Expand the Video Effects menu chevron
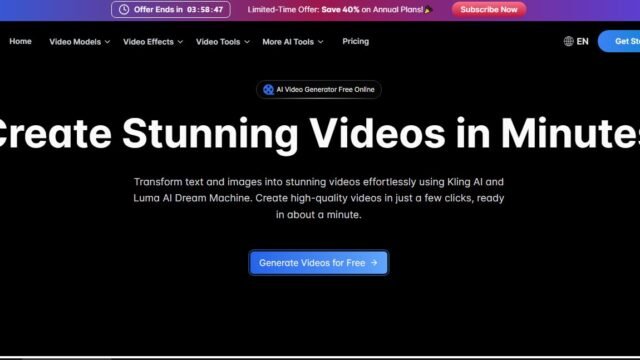The width and height of the screenshot is (640, 360). pos(180,42)
